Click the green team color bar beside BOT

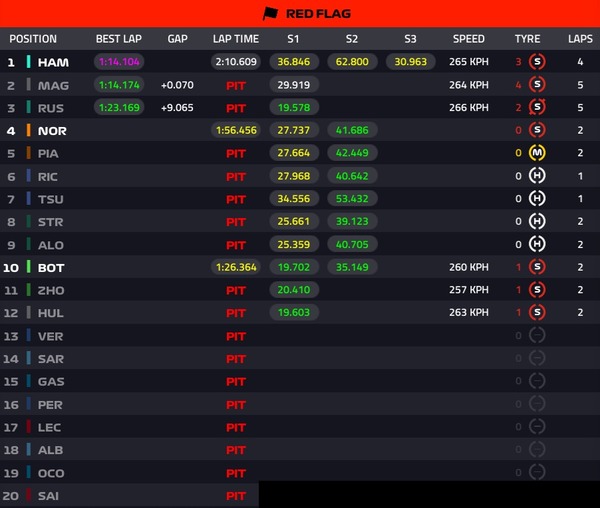tap(28, 267)
